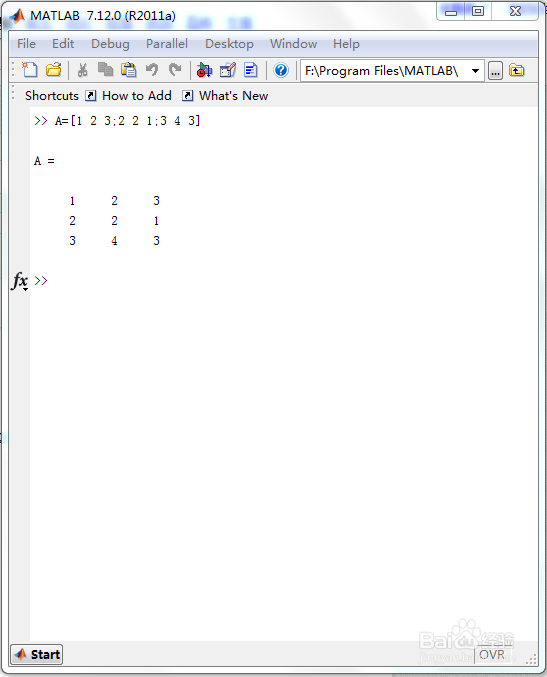This screenshot has height=677, width=547.
Task: Close the MATLAB window
Action: (515, 11)
